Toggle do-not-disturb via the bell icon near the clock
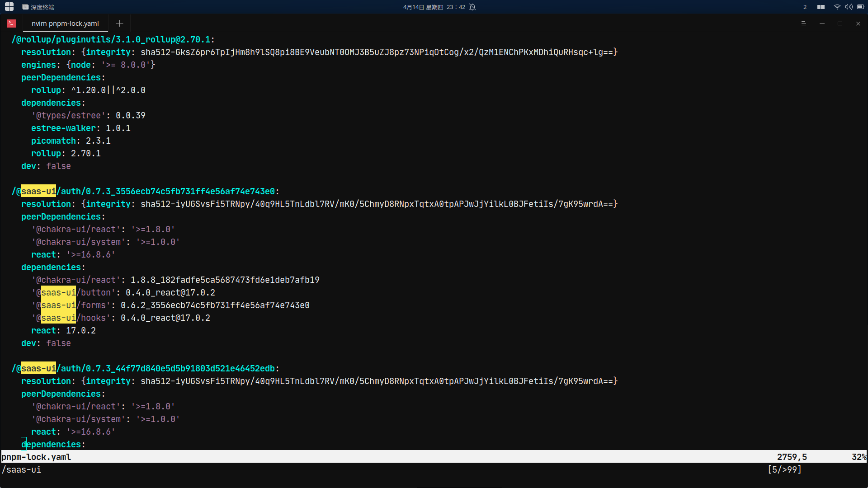Viewport: 868px width, 488px height. 472,7
